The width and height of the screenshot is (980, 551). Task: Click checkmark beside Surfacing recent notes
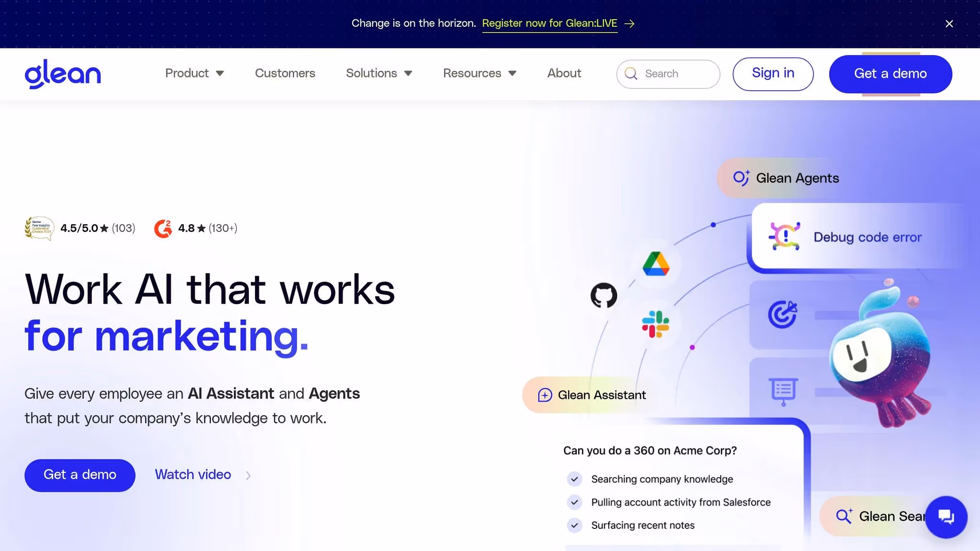tap(574, 525)
